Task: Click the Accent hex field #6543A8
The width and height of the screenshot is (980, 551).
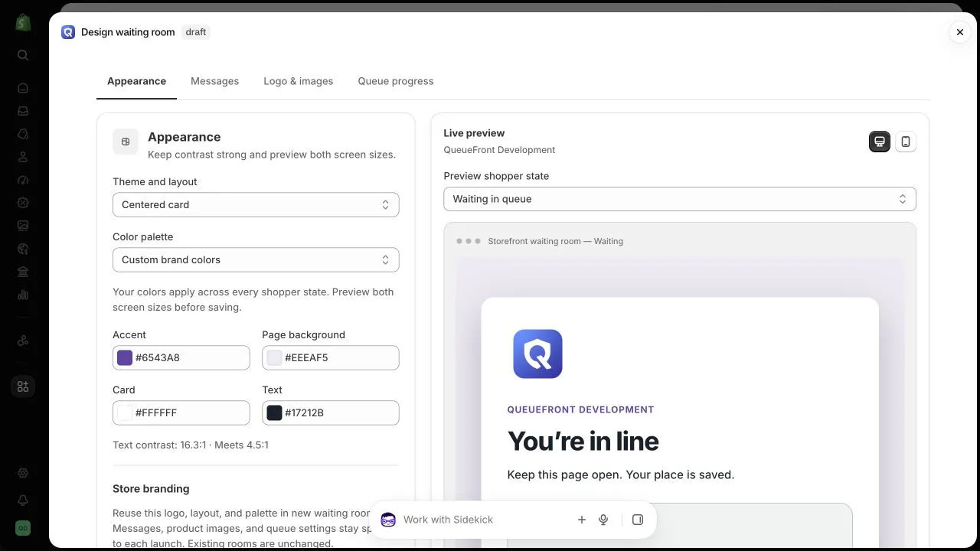Action: point(181,357)
